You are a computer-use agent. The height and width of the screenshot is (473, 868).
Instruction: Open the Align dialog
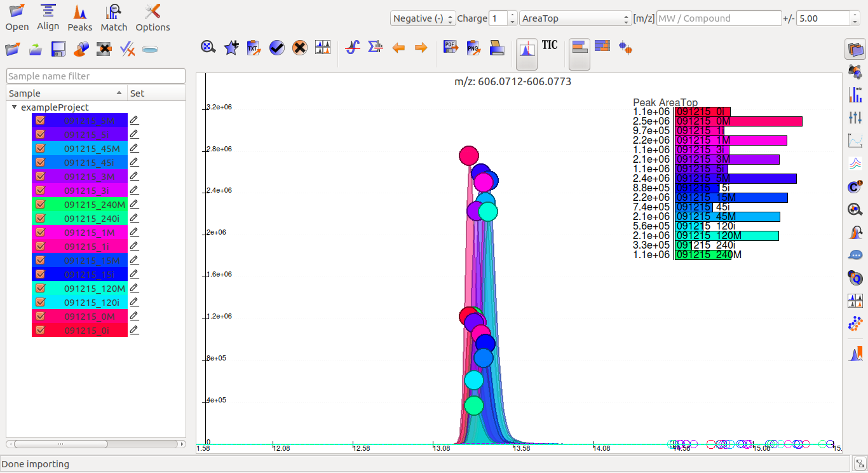point(48,18)
